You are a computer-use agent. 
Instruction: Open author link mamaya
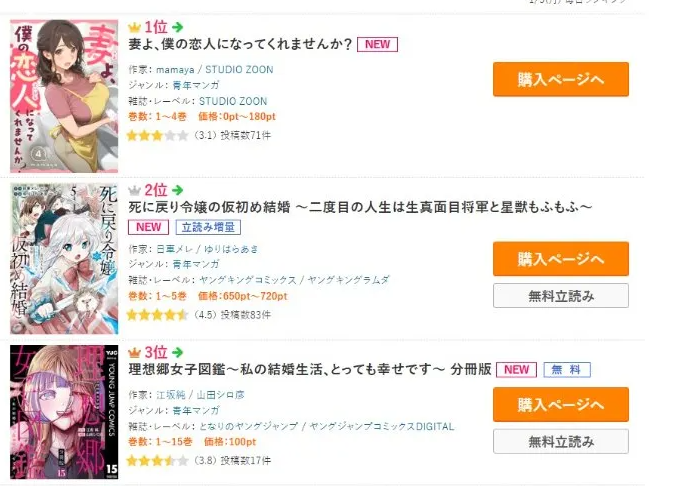pyautogui.click(x=175, y=70)
